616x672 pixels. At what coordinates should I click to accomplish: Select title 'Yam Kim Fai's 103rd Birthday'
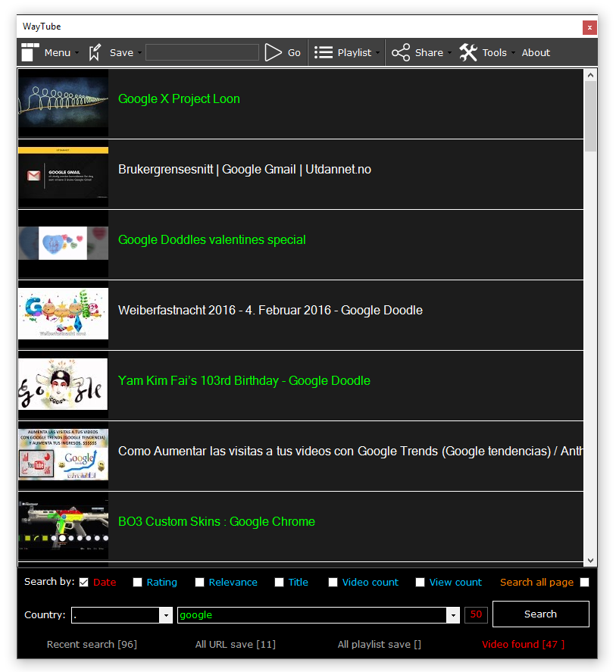(198, 380)
